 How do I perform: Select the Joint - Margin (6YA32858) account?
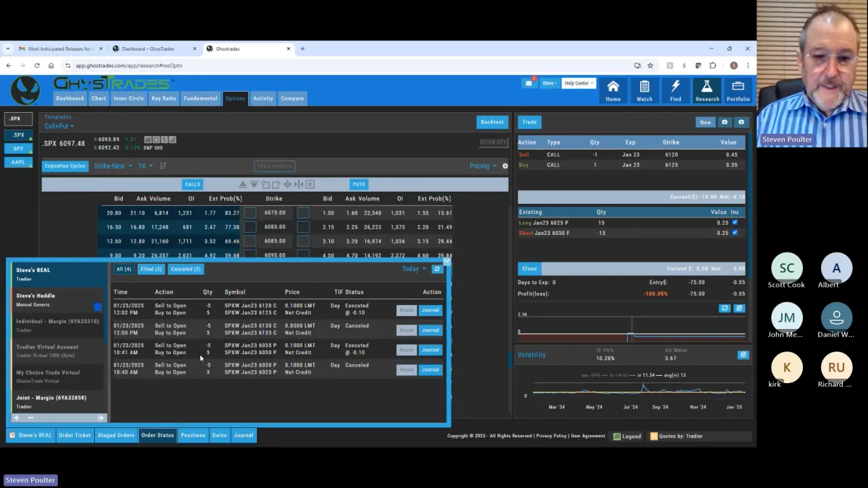coord(58,402)
